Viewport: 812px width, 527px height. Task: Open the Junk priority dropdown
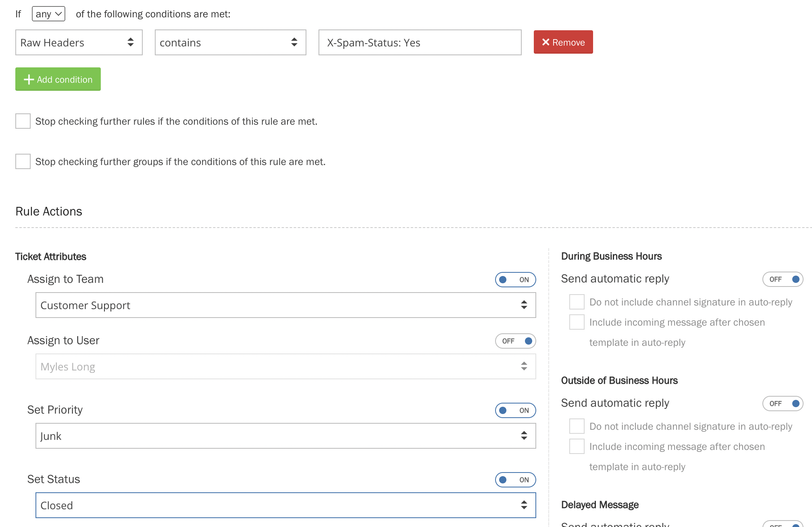pos(285,436)
